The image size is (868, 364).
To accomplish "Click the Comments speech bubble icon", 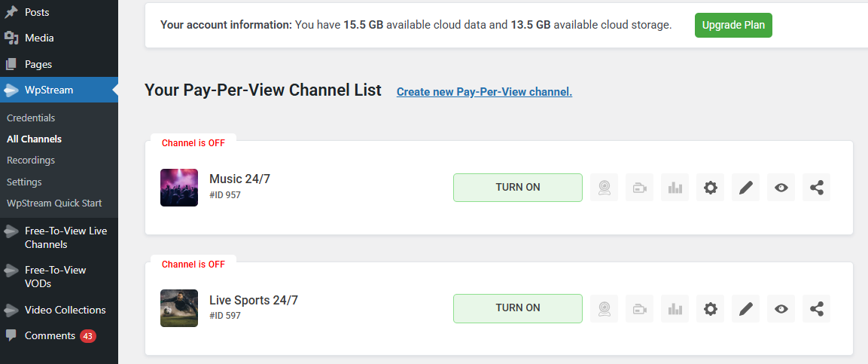I will (x=11, y=336).
